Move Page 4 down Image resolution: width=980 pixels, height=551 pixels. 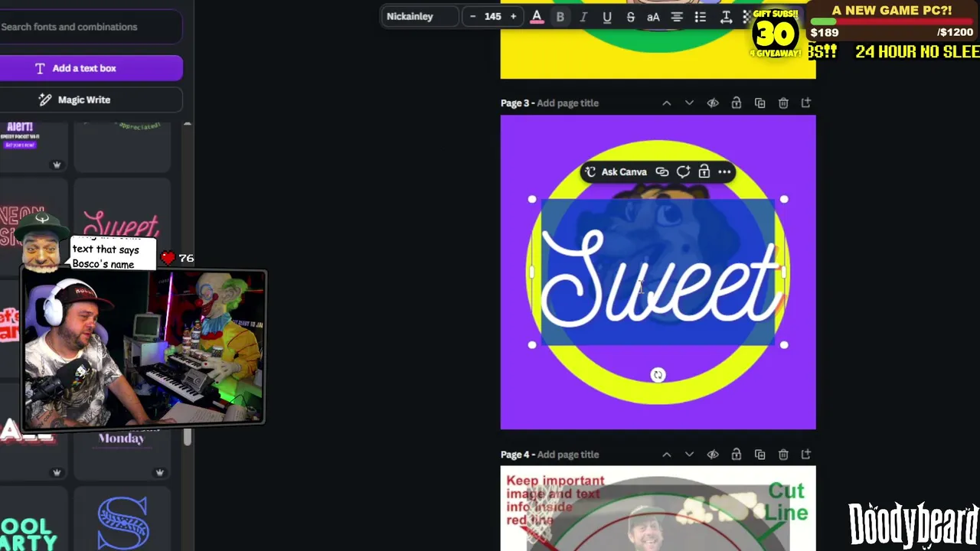pyautogui.click(x=689, y=455)
